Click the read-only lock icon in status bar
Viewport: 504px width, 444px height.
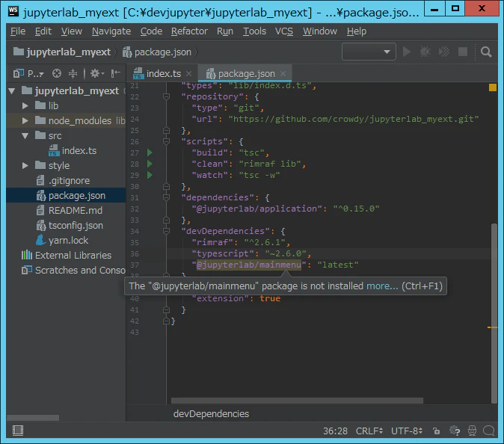[x=436, y=431]
